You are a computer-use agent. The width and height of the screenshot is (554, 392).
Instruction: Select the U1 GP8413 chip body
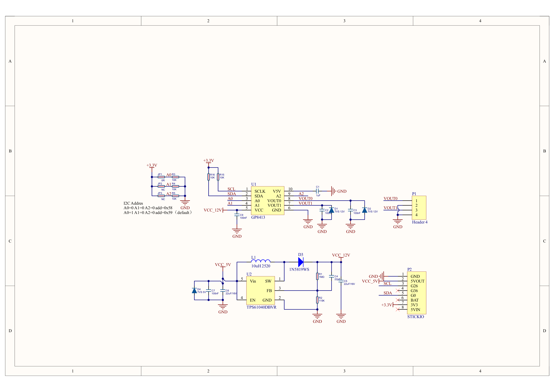(x=268, y=201)
